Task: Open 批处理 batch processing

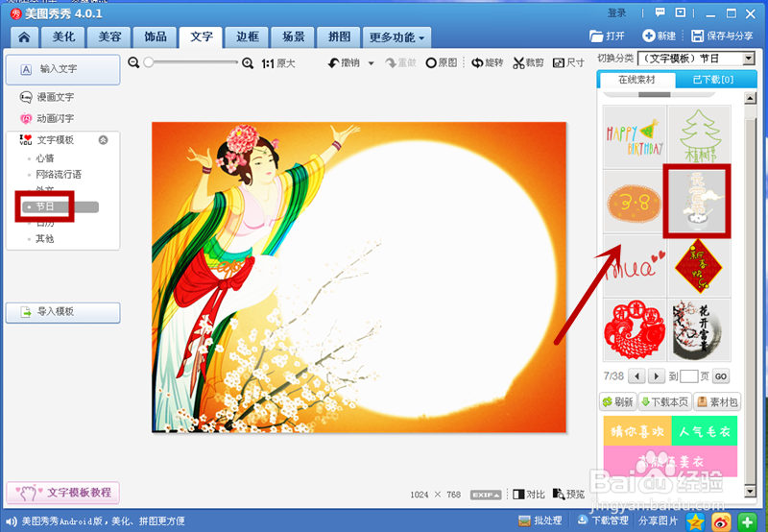Action: pyautogui.click(x=540, y=520)
